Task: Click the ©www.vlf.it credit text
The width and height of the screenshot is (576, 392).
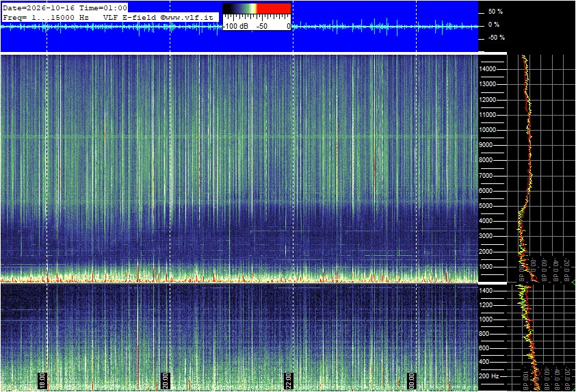Action: pos(187,17)
